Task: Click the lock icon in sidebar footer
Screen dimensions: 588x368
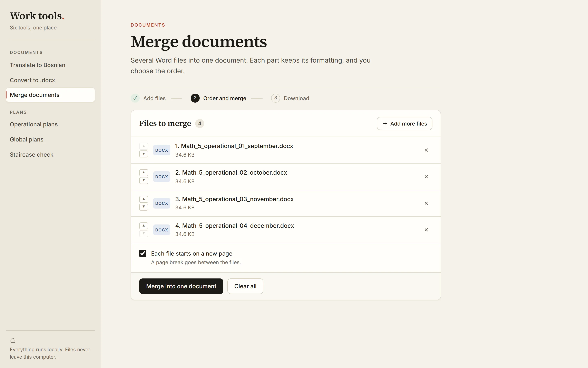Action: [x=13, y=340]
